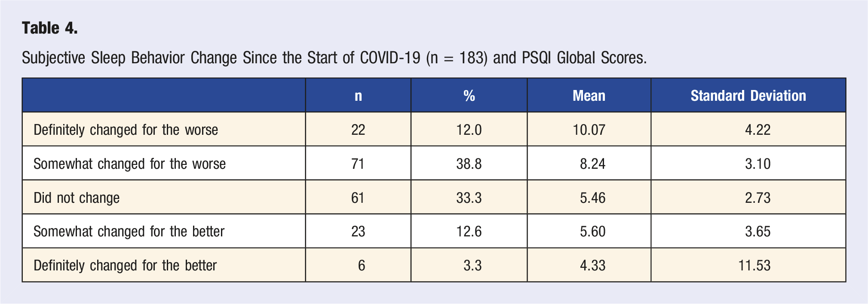The height and width of the screenshot is (304, 868).
Task: Click the percentage cell 3.3
Action: [x=472, y=265]
